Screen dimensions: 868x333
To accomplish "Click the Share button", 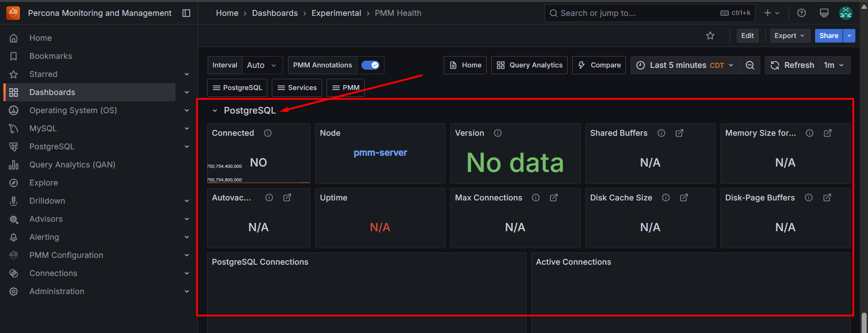I will (x=829, y=36).
